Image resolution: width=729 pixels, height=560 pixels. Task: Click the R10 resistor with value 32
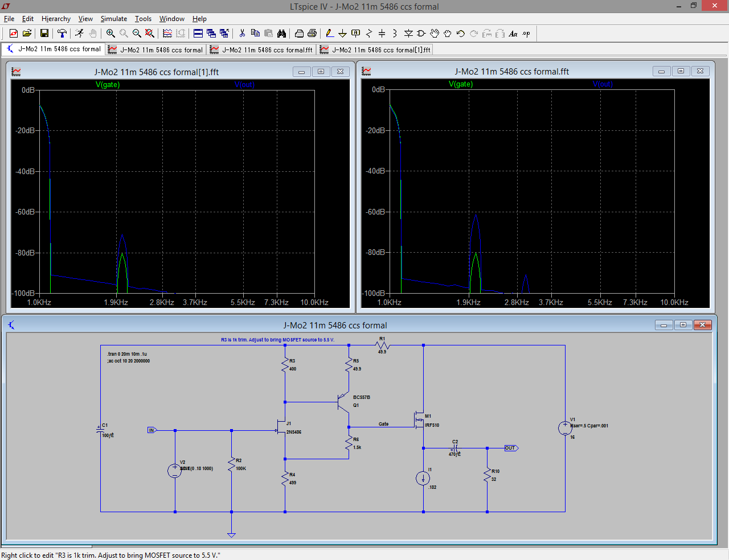point(487,475)
